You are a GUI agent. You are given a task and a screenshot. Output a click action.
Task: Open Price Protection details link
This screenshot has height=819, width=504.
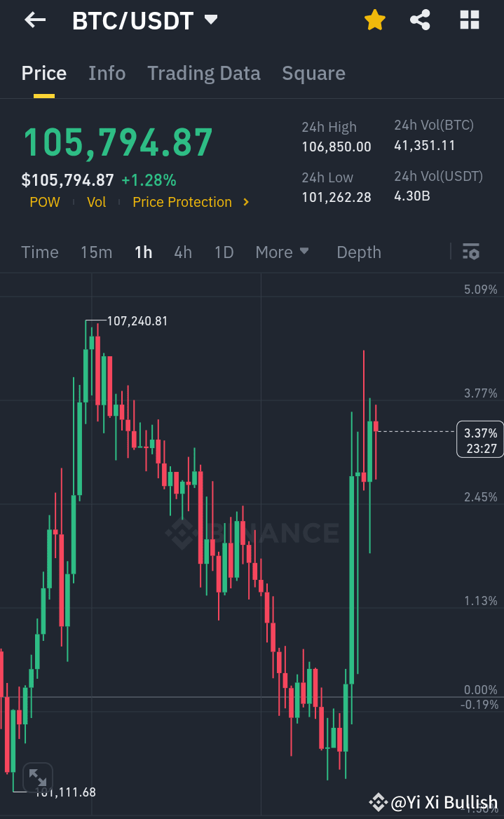[x=182, y=202]
